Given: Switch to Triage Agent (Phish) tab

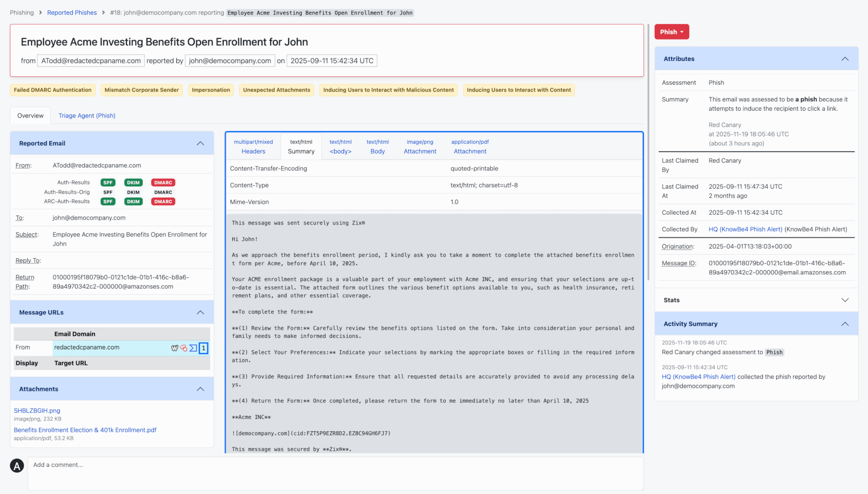Looking at the screenshot, I should tap(87, 115).
